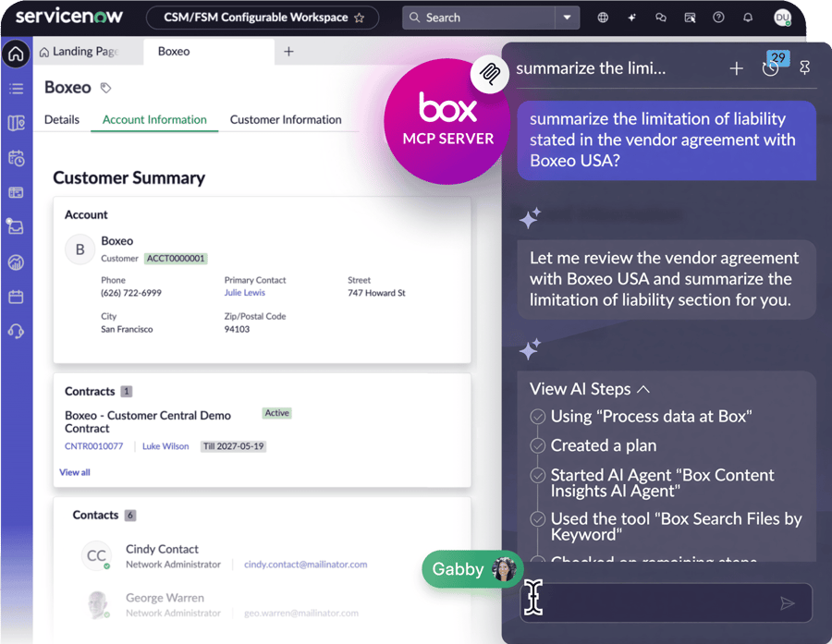Select the Account Information tab
Image resolution: width=832 pixels, height=644 pixels.
point(154,119)
